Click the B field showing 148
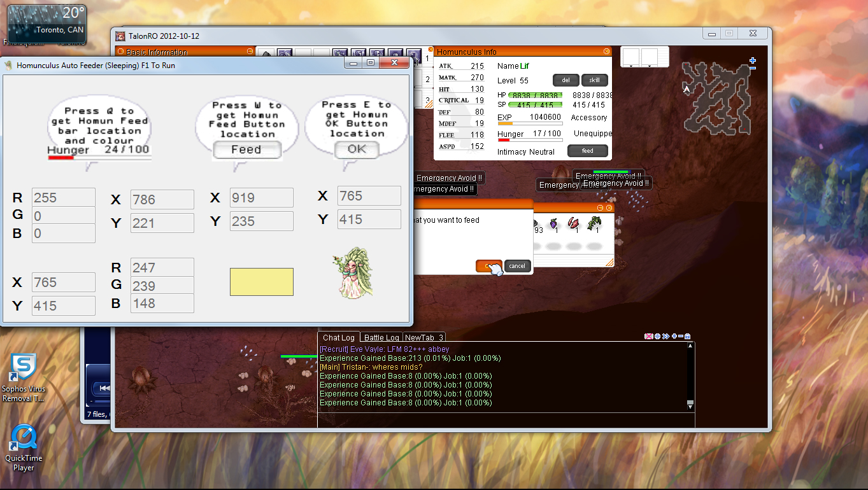The height and width of the screenshot is (490, 868). tap(162, 303)
